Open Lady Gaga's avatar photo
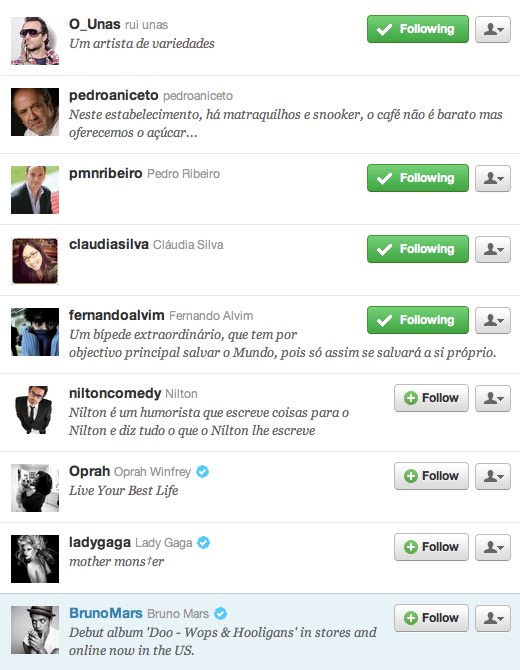Screen dimensions: 520x670 (x=35, y=559)
